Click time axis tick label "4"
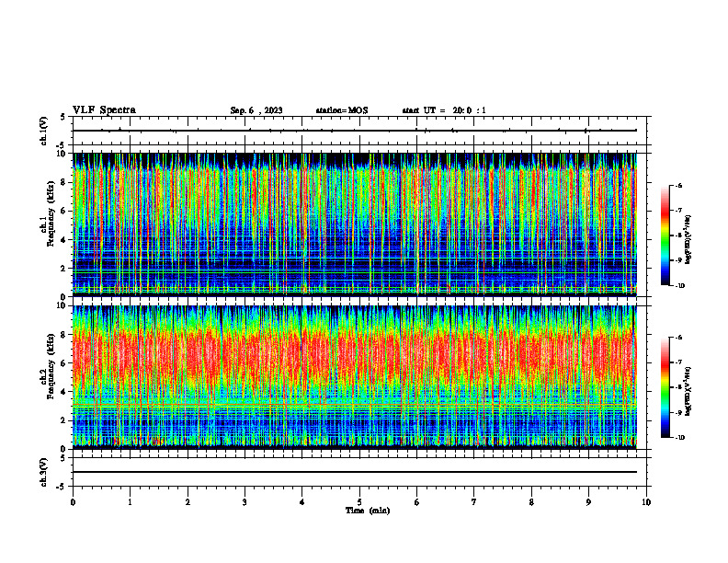This screenshot has height=563, width=728. click(x=302, y=502)
